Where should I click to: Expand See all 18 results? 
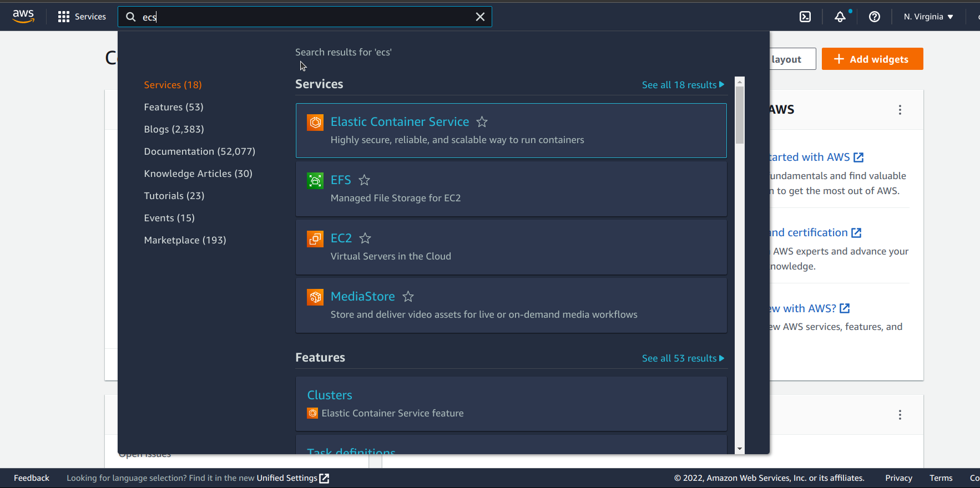pyautogui.click(x=683, y=85)
